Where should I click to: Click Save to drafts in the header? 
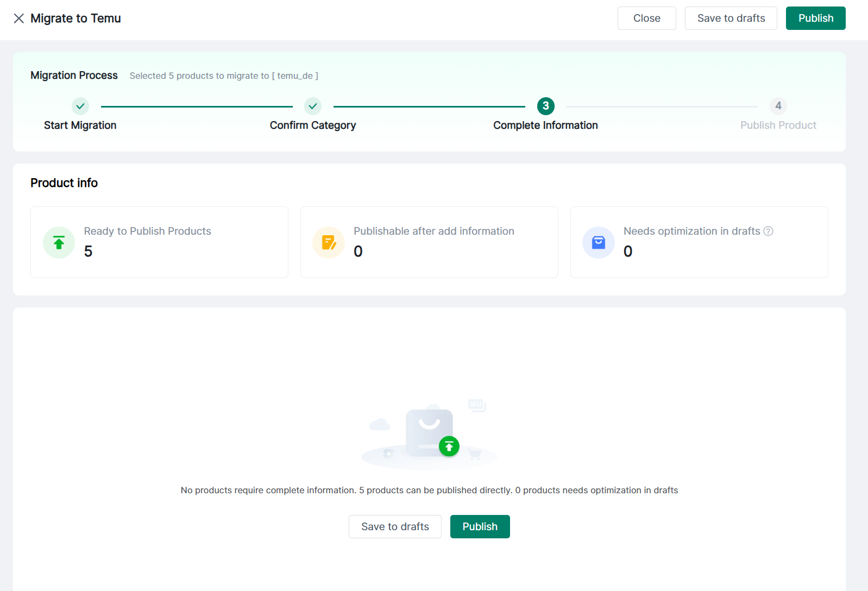click(731, 18)
